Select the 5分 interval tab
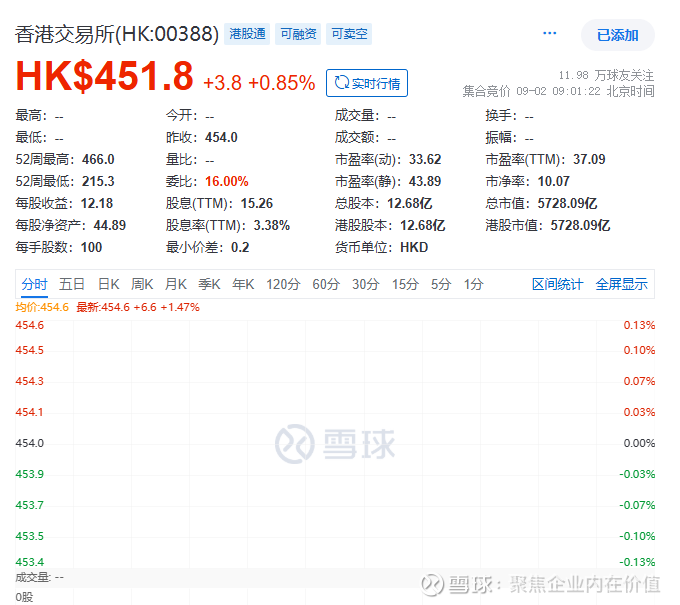 click(x=441, y=285)
